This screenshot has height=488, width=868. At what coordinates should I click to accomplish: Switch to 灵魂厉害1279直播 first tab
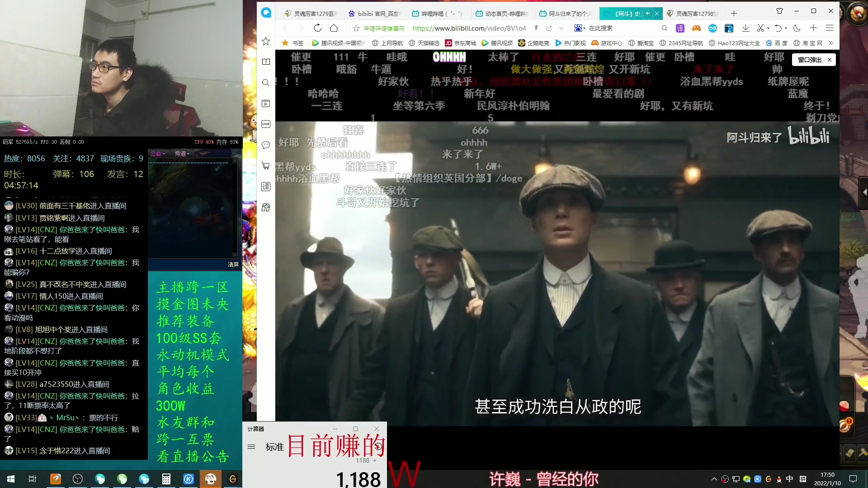pyautogui.click(x=311, y=14)
